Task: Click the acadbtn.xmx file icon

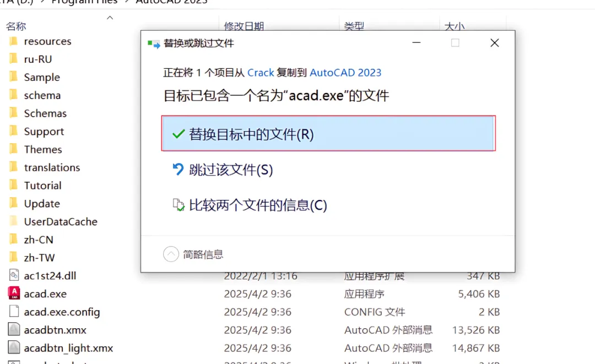Action: (x=14, y=329)
